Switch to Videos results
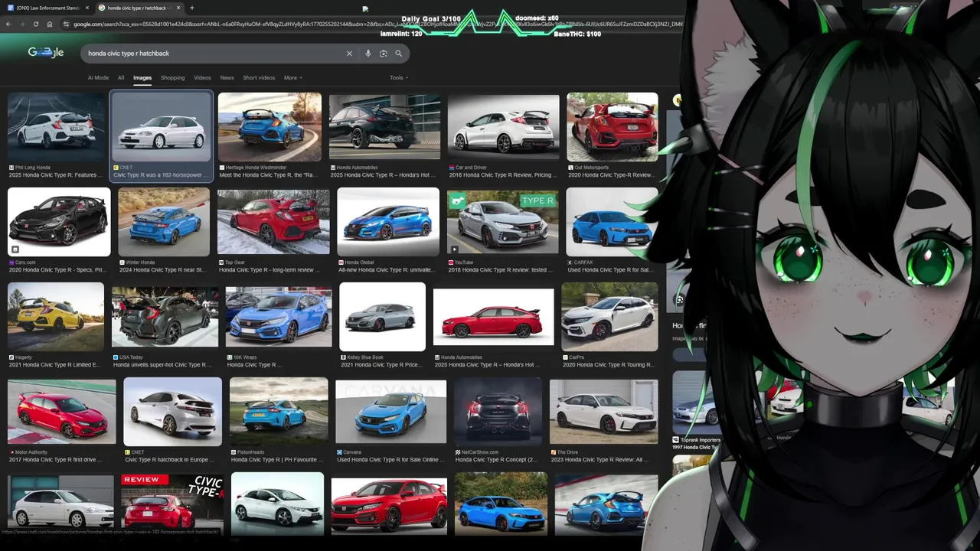 pyautogui.click(x=202, y=77)
